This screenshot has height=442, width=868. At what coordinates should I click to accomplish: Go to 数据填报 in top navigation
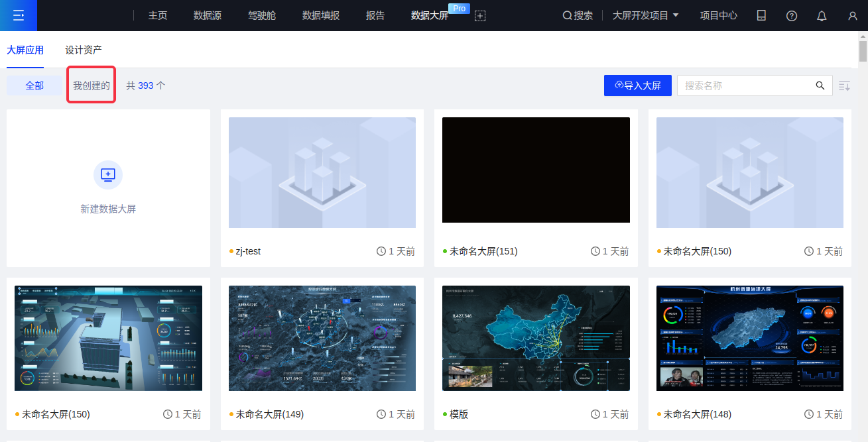(x=321, y=15)
